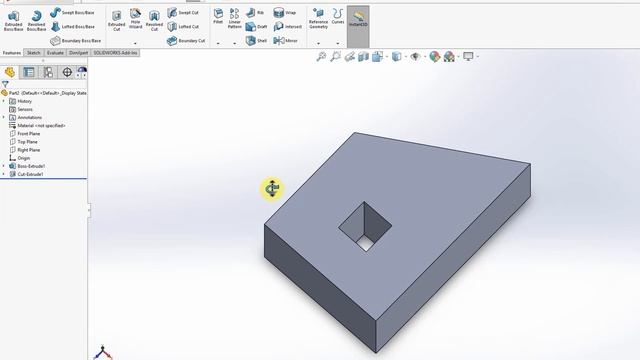640x360 pixels.
Task: Switch to the Features tab
Action: (12, 53)
